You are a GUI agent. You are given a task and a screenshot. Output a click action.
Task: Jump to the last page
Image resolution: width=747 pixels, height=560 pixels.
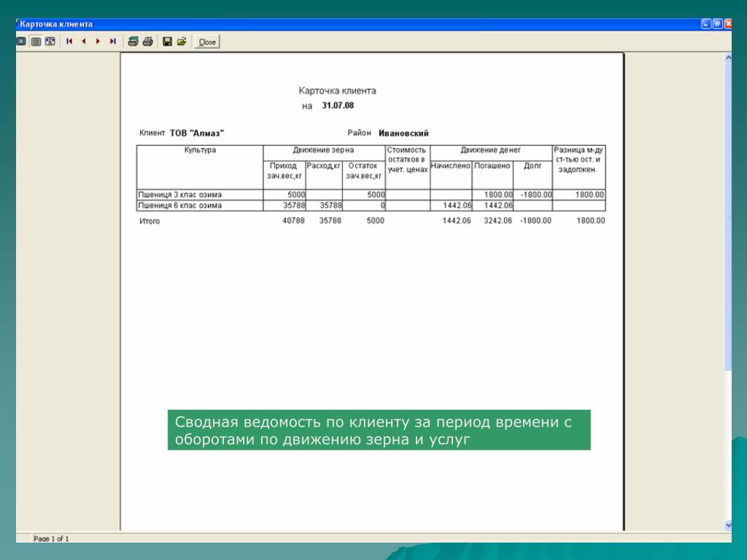pos(113,42)
